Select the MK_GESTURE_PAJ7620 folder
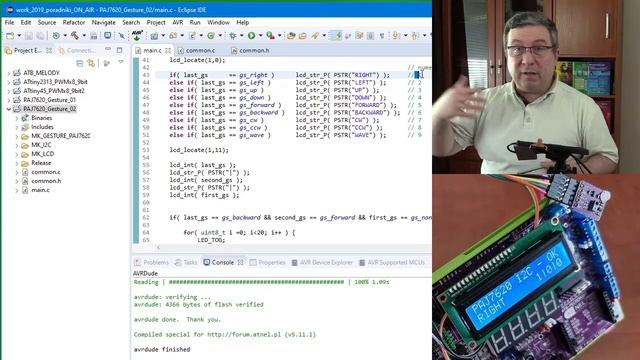Image resolution: width=640 pixels, height=360 pixels. point(60,136)
